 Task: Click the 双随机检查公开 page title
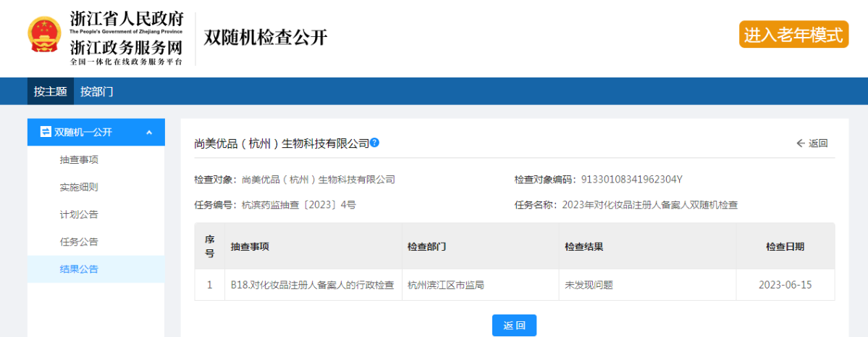coord(266,38)
